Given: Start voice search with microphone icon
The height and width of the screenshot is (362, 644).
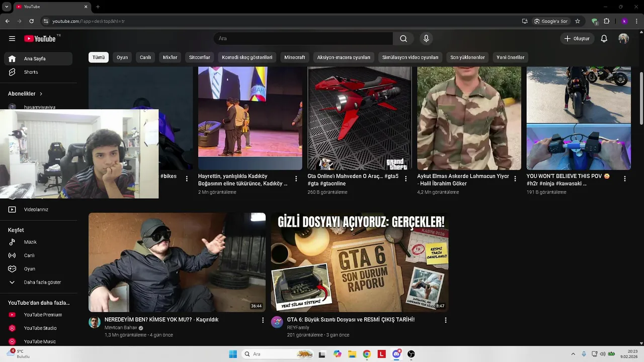Looking at the screenshot, I should pyautogui.click(x=426, y=39).
